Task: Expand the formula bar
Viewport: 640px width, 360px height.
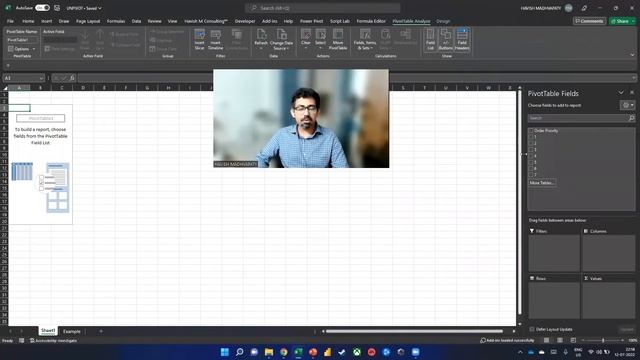Action: tap(634, 78)
